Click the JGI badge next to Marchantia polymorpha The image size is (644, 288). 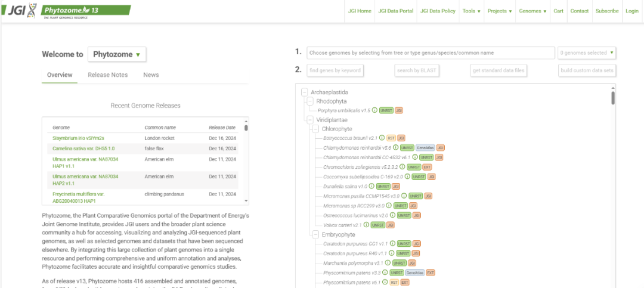(412, 263)
